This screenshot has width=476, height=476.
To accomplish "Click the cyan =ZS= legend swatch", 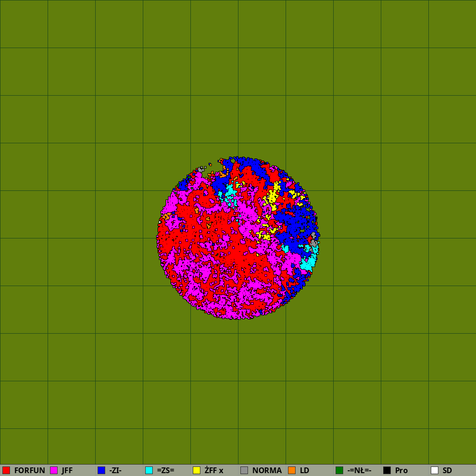I will (x=149, y=470).
